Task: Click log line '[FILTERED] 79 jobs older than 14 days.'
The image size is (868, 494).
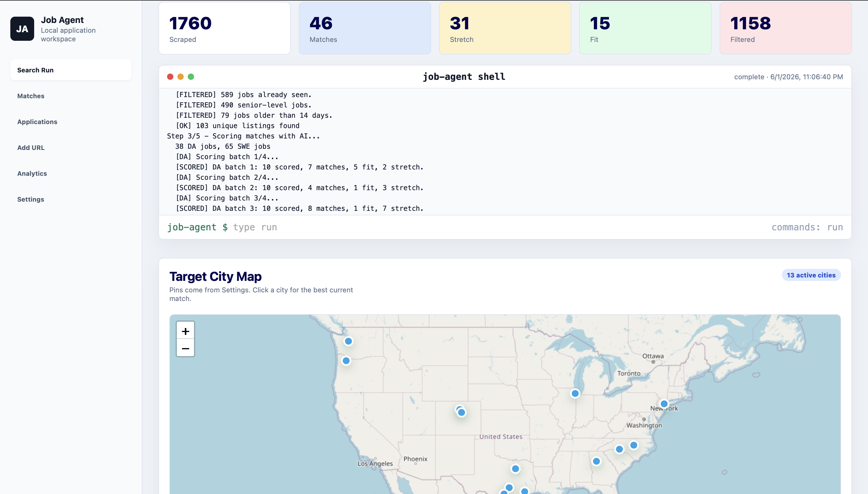Action: pos(254,115)
